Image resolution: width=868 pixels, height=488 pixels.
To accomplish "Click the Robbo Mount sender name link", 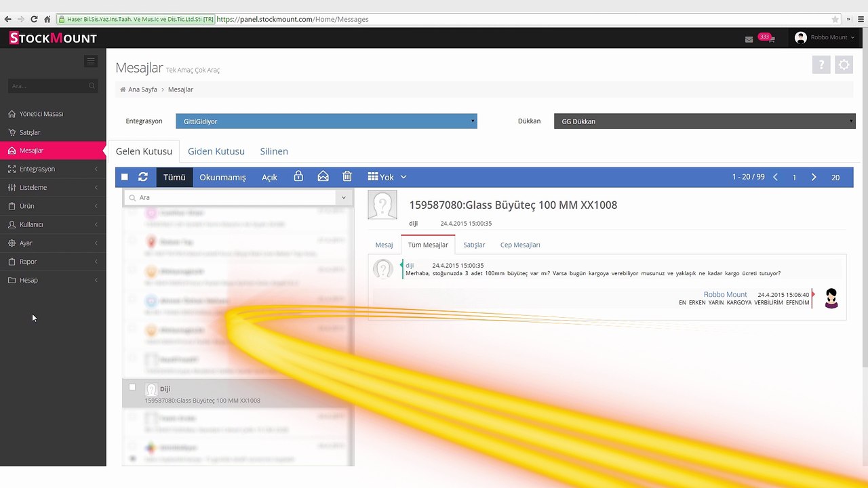I will (725, 295).
